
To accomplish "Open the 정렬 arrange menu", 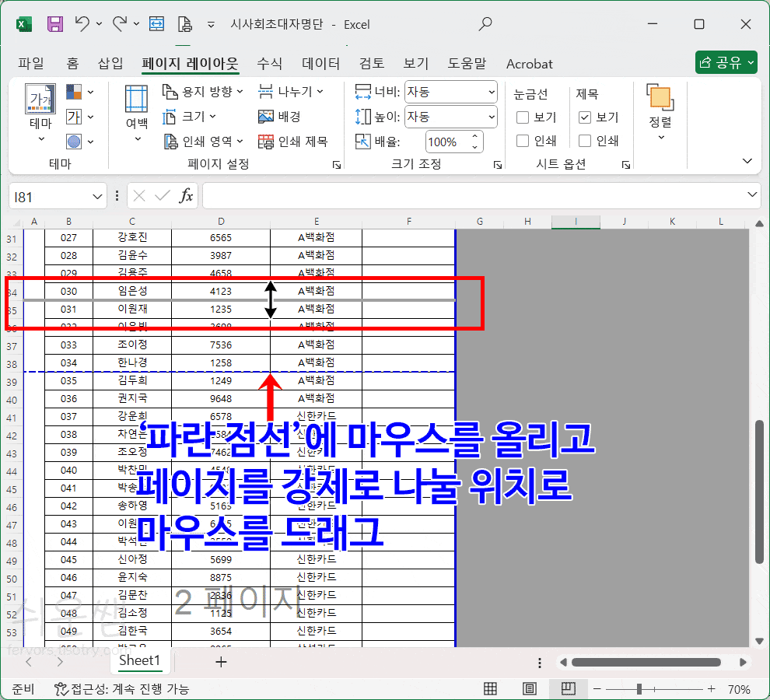I will click(x=660, y=112).
